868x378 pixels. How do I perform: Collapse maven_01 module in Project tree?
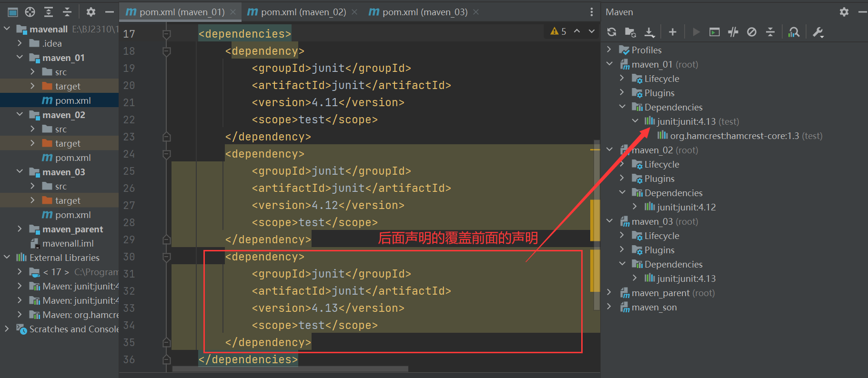pyautogui.click(x=20, y=58)
